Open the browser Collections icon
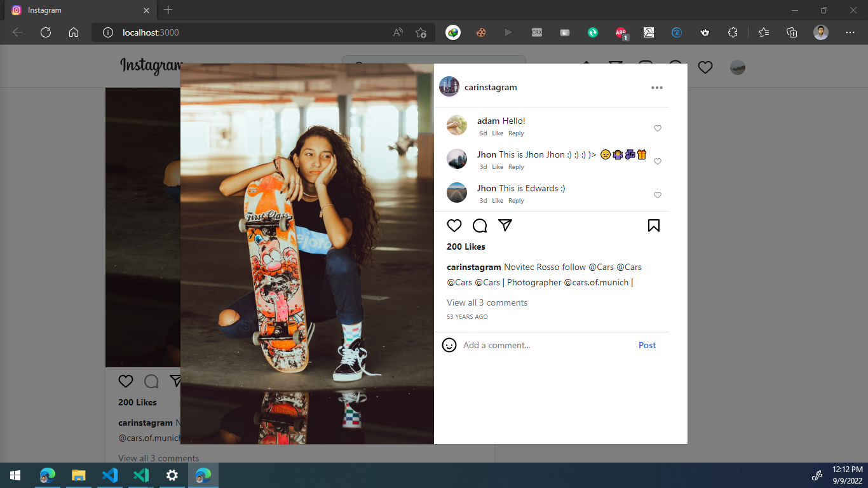The image size is (868, 488). pos(792,32)
